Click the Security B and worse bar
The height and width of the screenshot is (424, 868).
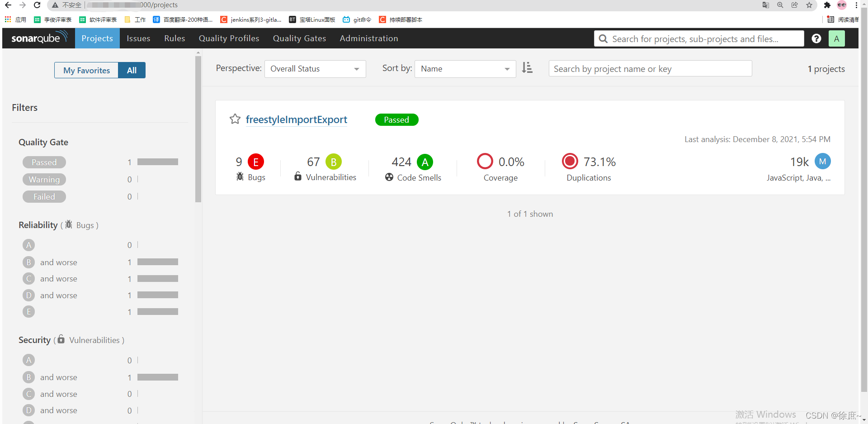(x=158, y=377)
